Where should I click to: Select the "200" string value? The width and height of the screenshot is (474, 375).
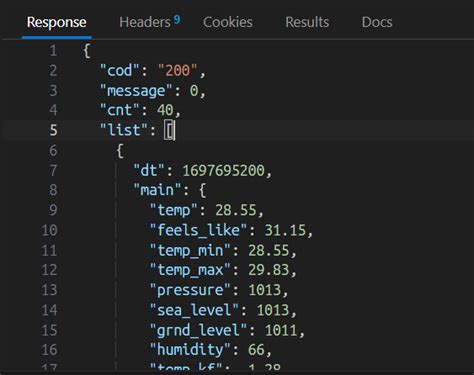click(178, 71)
